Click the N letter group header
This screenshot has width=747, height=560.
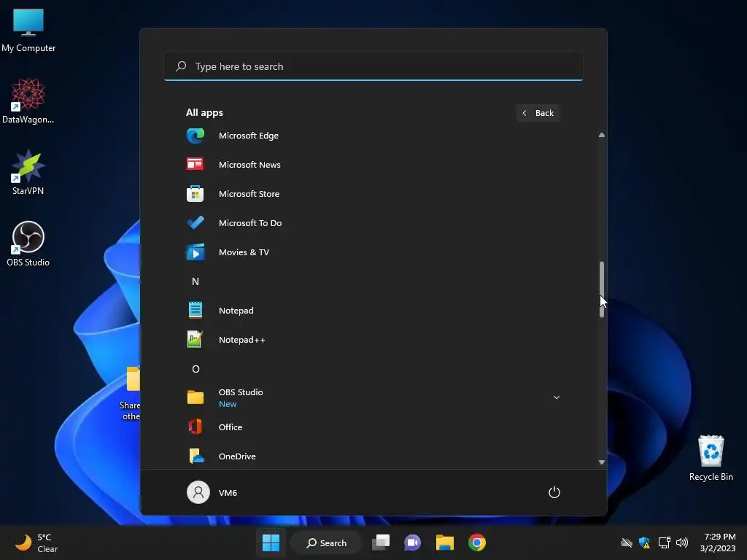[196, 281]
